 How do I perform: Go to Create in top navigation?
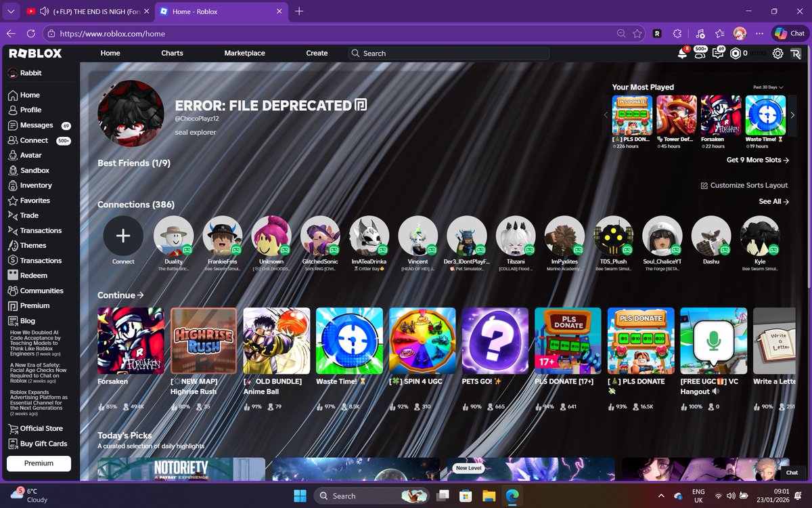(317, 53)
